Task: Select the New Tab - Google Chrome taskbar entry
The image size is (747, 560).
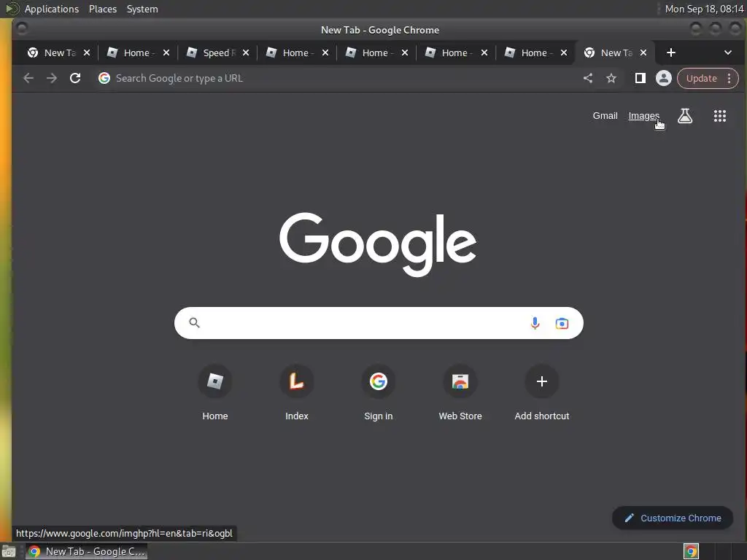Action: pyautogui.click(x=87, y=551)
